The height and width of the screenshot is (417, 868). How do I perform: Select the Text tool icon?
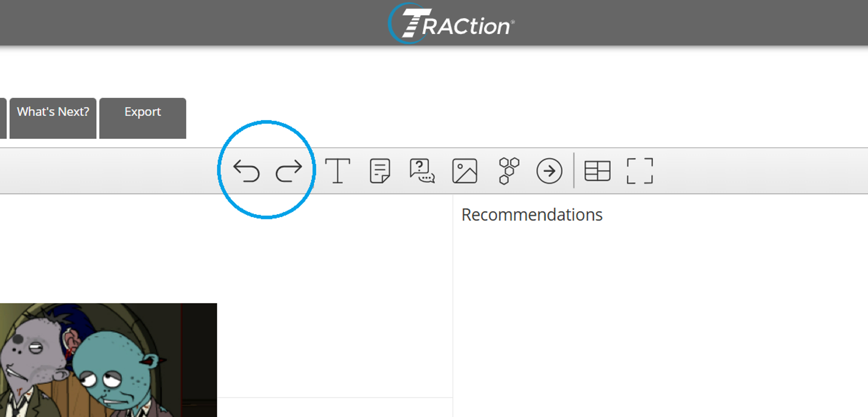(x=338, y=171)
